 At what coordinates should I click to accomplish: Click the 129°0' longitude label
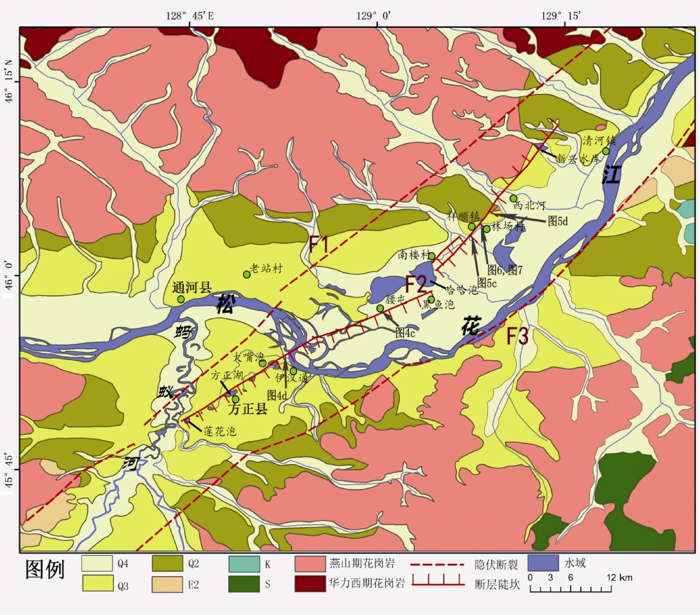coord(373,16)
